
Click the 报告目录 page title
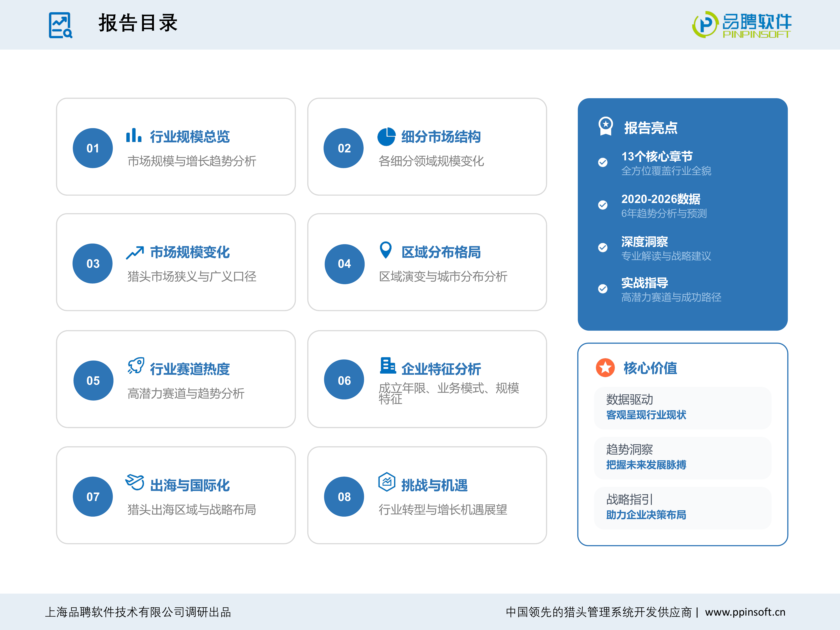(138, 23)
